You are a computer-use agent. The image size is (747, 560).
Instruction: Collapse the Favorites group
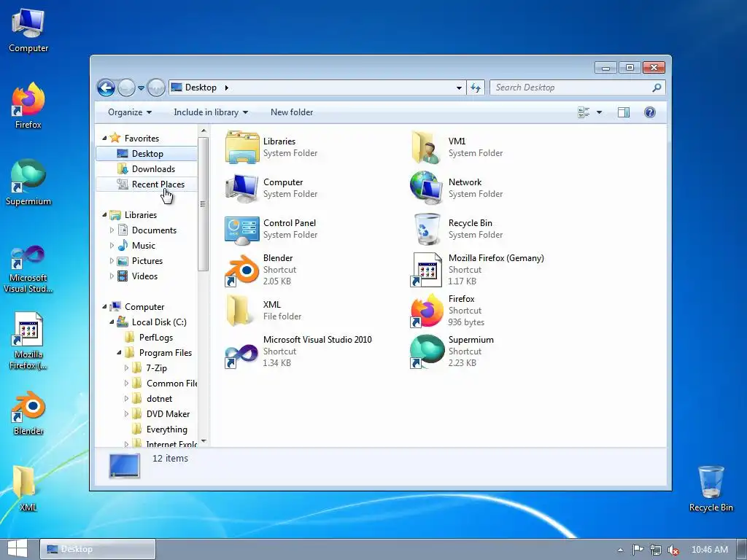click(x=104, y=138)
